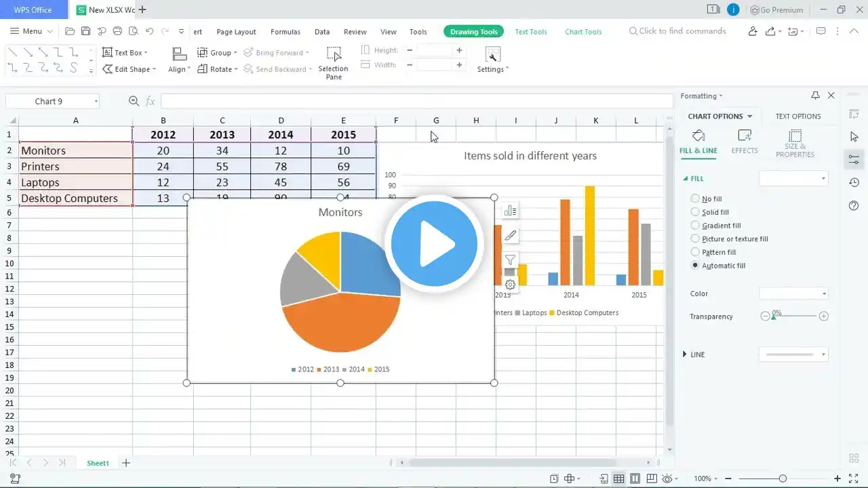Open the Text Tools tab
868x488 pixels.
point(531,32)
